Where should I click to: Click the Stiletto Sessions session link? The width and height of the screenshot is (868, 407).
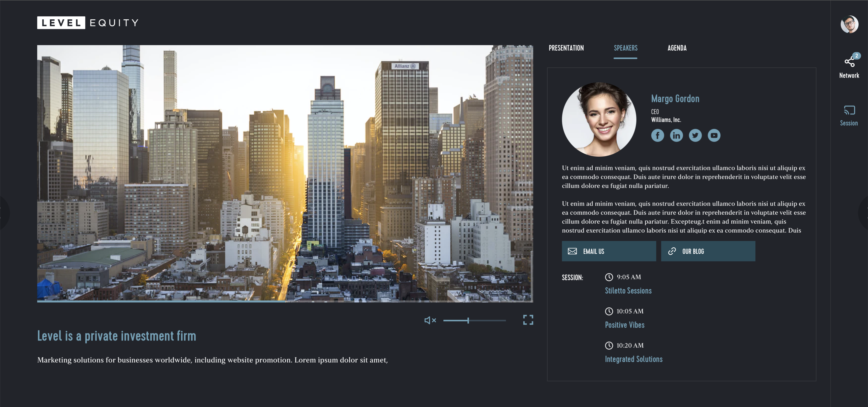click(x=628, y=290)
